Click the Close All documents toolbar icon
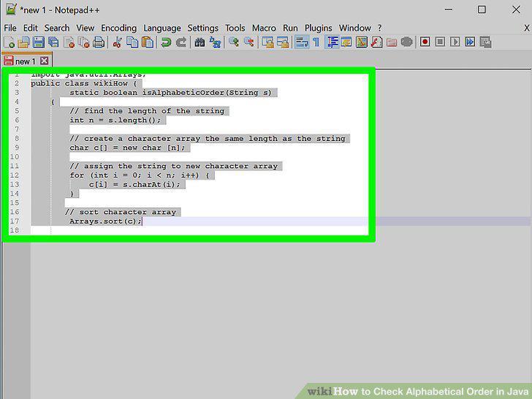532x399 pixels. pos(83,42)
